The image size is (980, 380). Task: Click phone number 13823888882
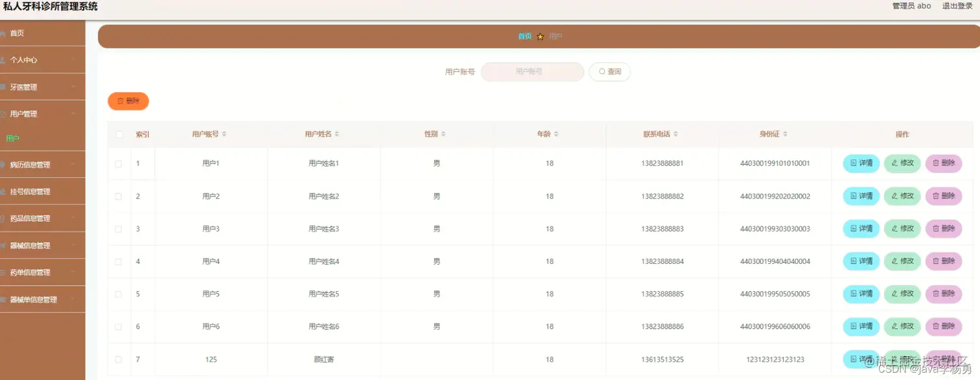pyautogui.click(x=662, y=196)
